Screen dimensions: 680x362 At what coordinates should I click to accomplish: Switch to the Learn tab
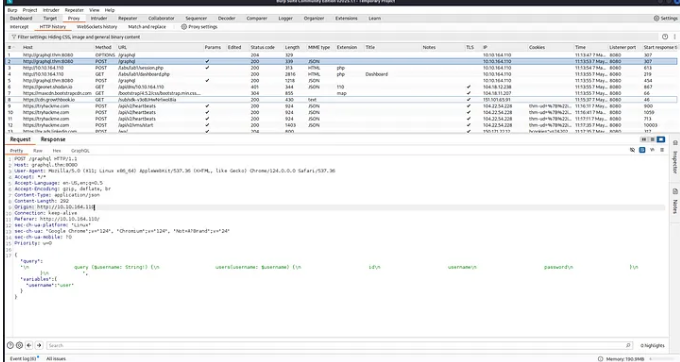click(375, 18)
